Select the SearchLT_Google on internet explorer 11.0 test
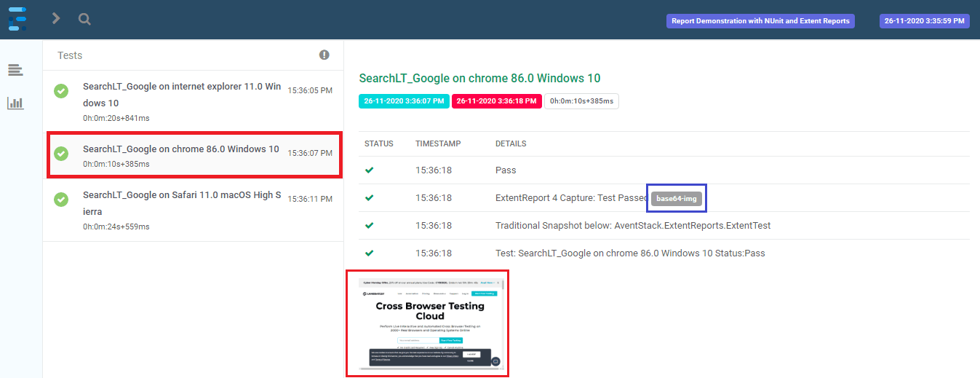 (193, 101)
